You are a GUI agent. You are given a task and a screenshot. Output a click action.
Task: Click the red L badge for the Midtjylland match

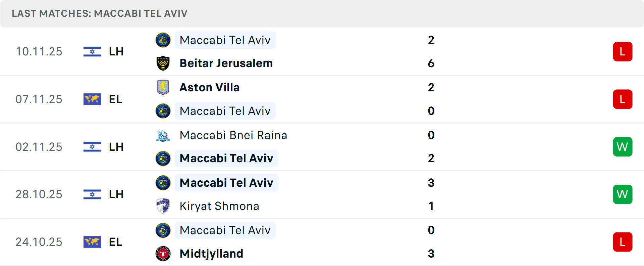pyautogui.click(x=623, y=242)
